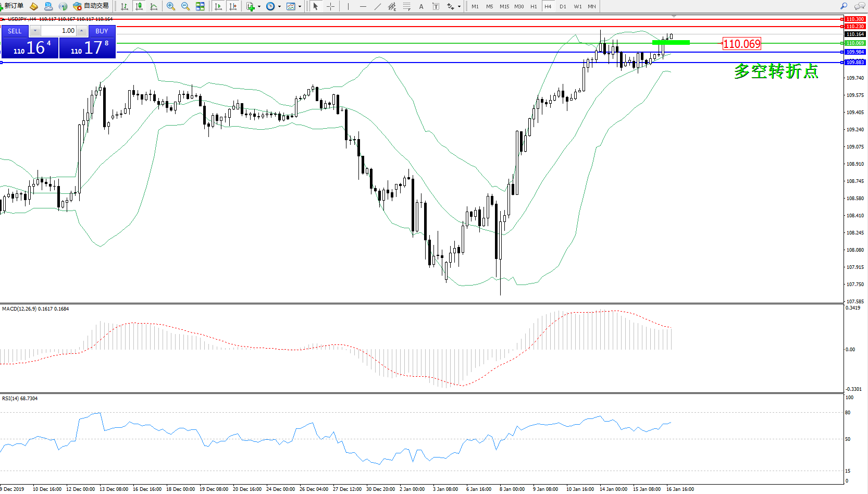Click the tile windows icon

point(200,6)
